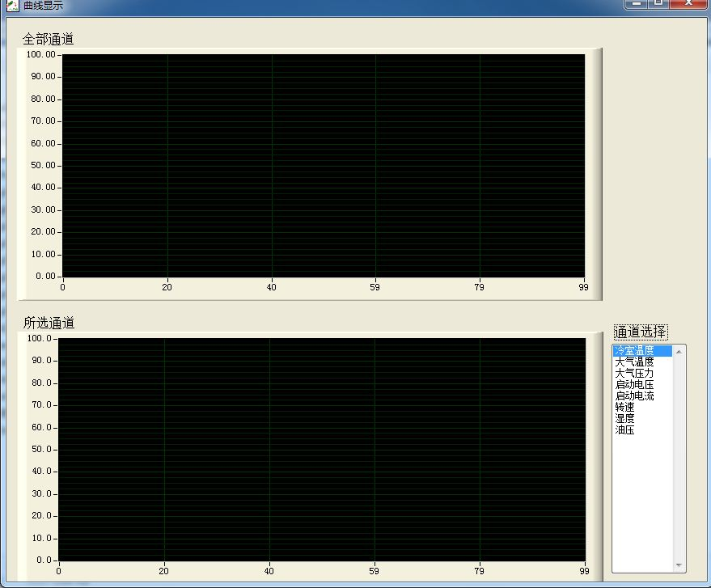Click inside the 所选通道 graph plot
Image resolution: width=711 pixels, height=588 pixels.
point(322,449)
